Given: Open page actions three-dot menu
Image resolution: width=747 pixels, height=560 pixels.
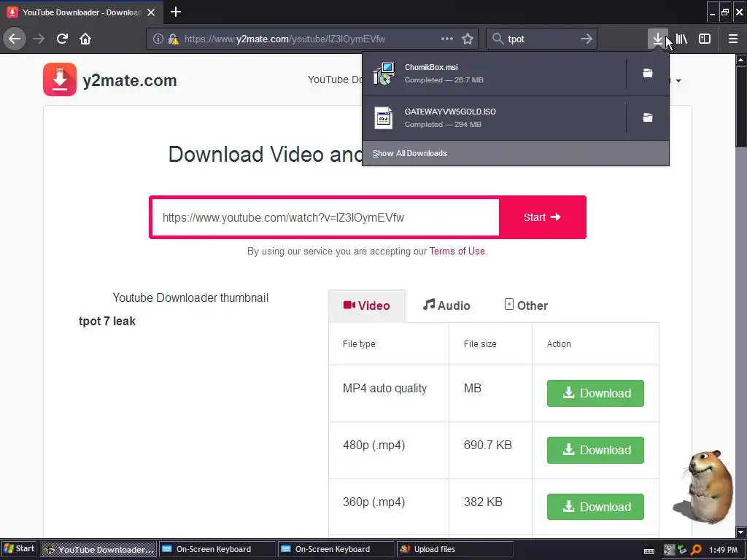Looking at the screenshot, I should (x=447, y=39).
